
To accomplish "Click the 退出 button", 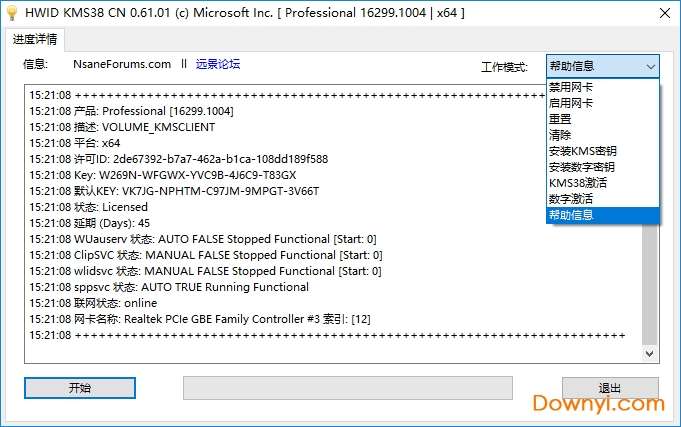I will point(610,388).
